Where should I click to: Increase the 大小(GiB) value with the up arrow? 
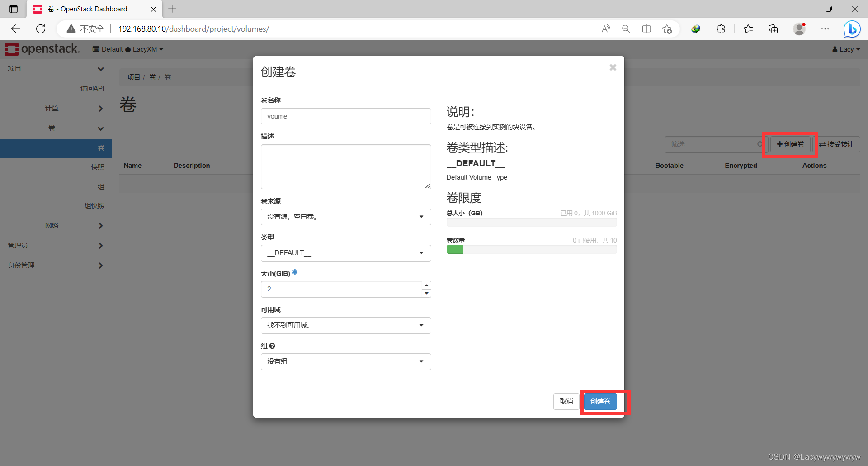426,285
